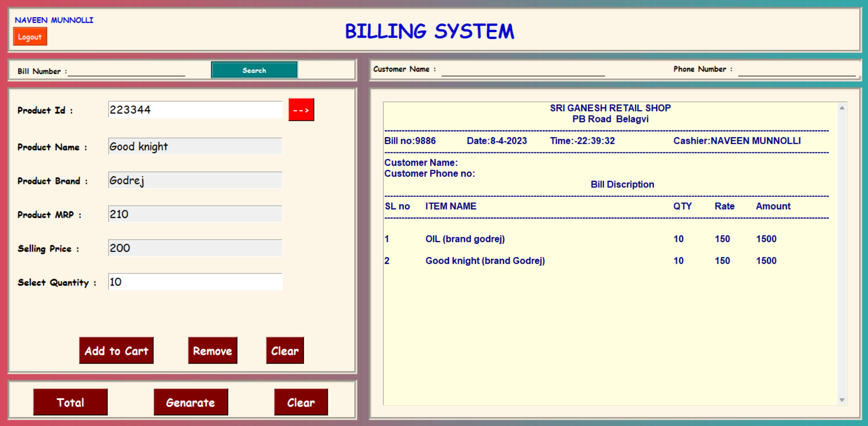Viewport: 868px width, 426px height.
Task: Click the Selling Price field showing 200
Action: [x=195, y=248]
